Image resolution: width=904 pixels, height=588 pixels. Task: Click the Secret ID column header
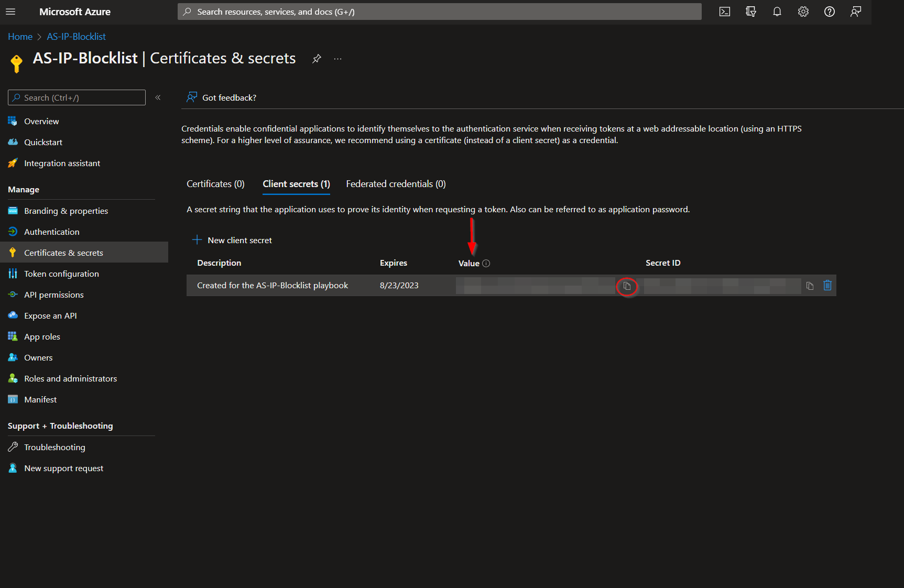pyautogui.click(x=663, y=263)
